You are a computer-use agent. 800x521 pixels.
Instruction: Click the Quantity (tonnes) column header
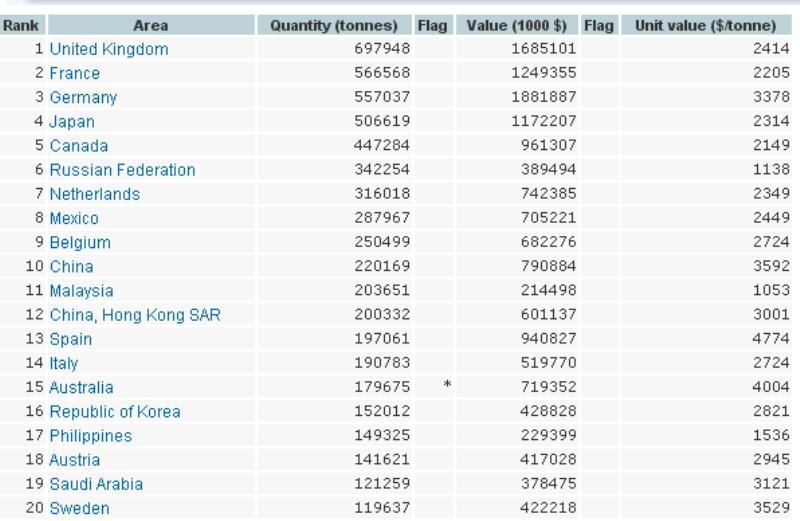tap(334, 24)
